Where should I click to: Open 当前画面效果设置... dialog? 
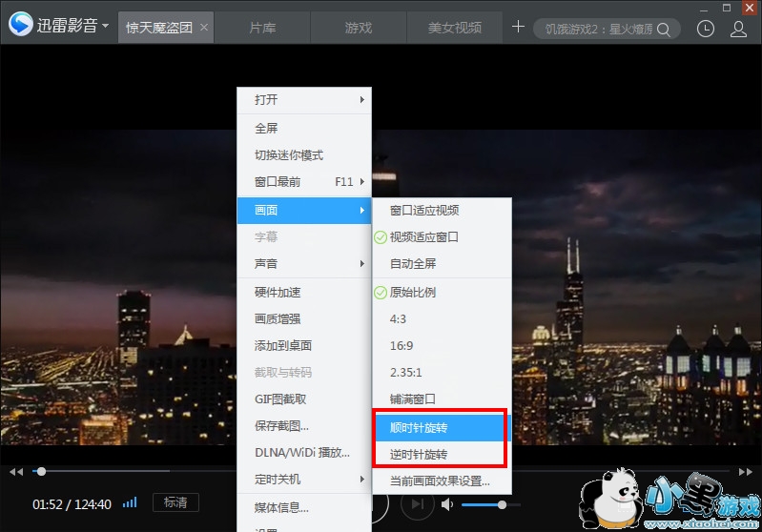tap(443, 481)
